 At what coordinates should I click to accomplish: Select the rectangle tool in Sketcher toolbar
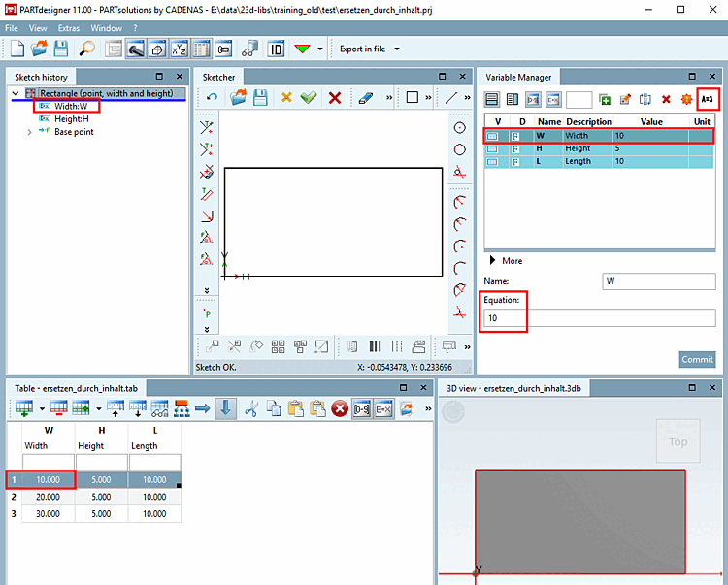point(412,97)
